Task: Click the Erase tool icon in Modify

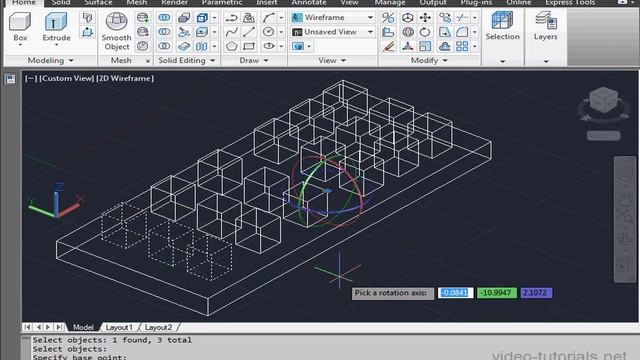Action: [388, 46]
